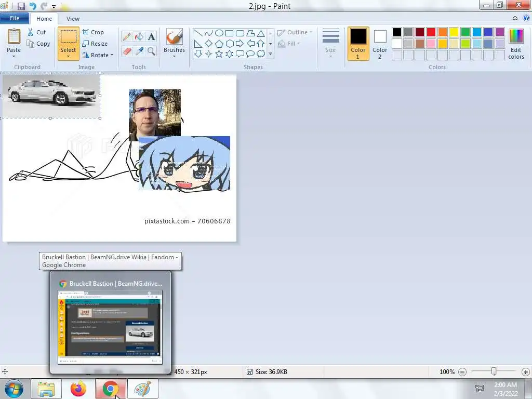Switch to the Home ribbon tab
The image size is (532, 399).
pos(44,19)
